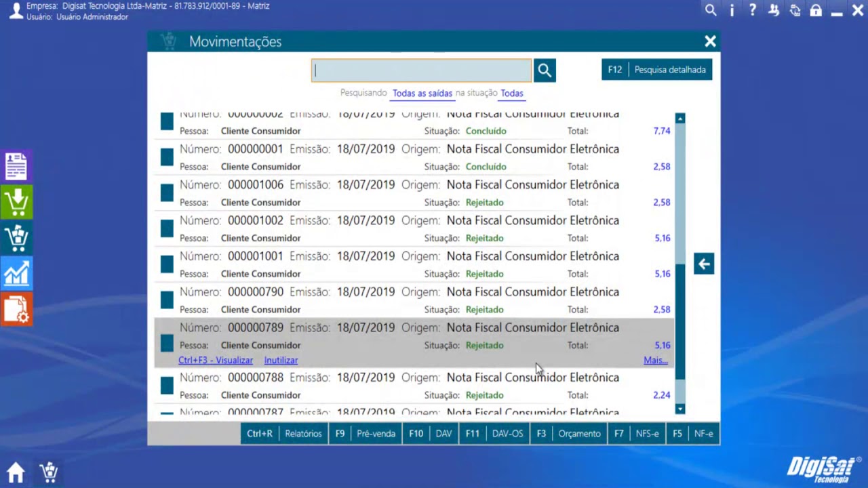The width and height of the screenshot is (868, 488).
Task: Click the back arrow button beside the list
Action: click(x=704, y=264)
